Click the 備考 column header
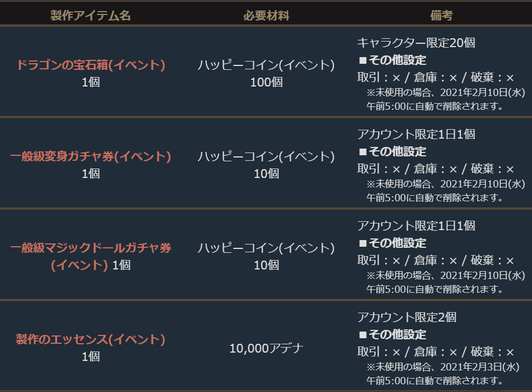The image size is (532, 392). [x=441, y=16]
